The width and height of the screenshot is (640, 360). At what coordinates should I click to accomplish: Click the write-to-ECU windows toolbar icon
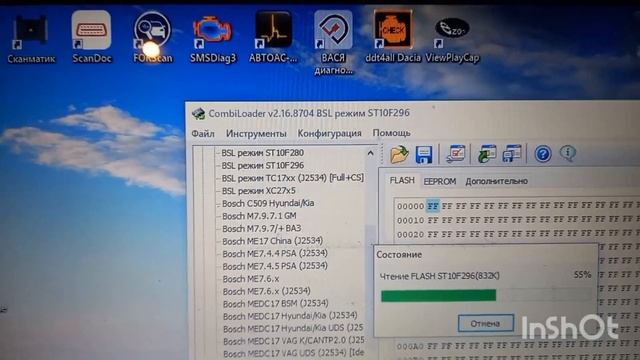tap(512, 154)
